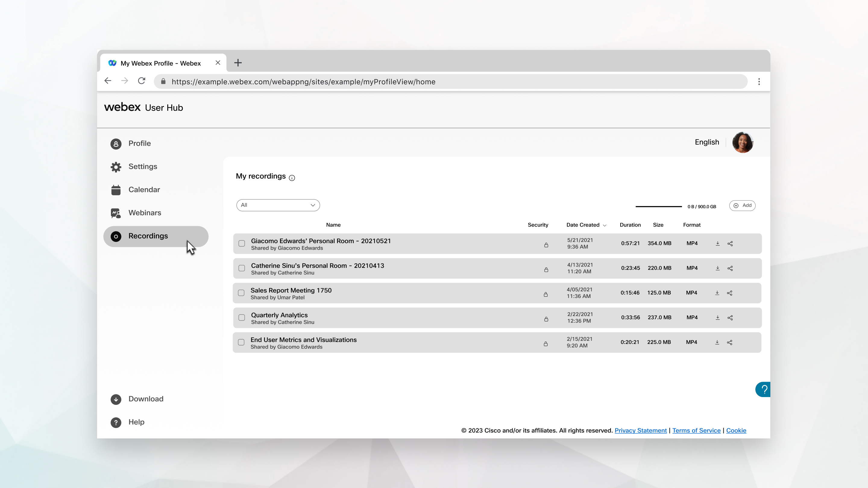The width and height of the screenshot is (868, 488).
Task: Click the download icon for Catherine Sinu's Personal Room recording
Action: click(718, 267)
